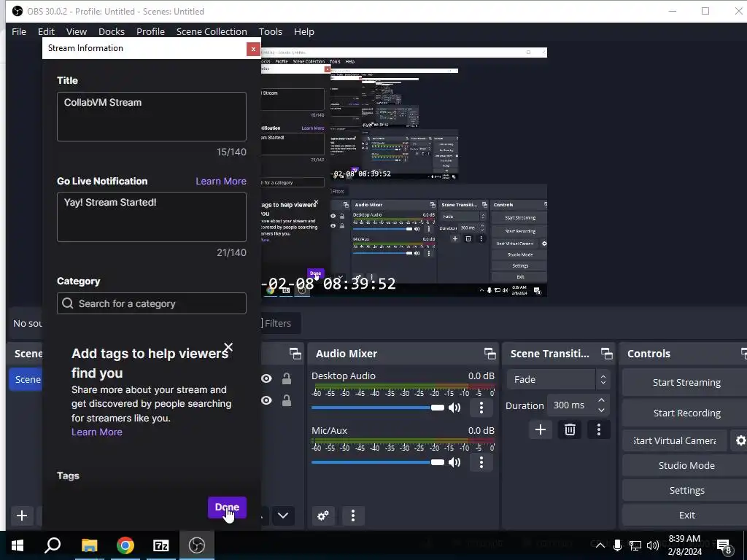This screenshot has width=747, height=560.
Task: Launch Google Chrome from taskbar
Action: coord(125,545)
